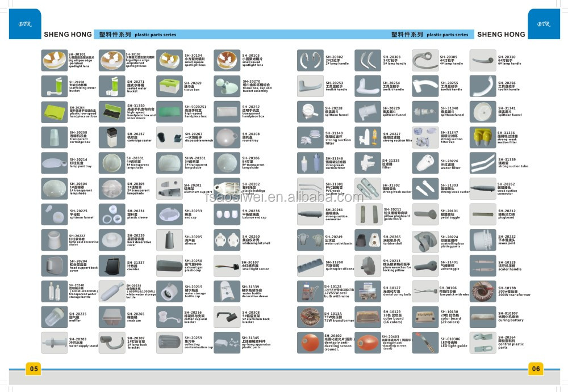This screenshot has width=568, height=392.
Task: Select the 'SH-20252 transparent handpiece box' text
Action: (x=253, y=112)
